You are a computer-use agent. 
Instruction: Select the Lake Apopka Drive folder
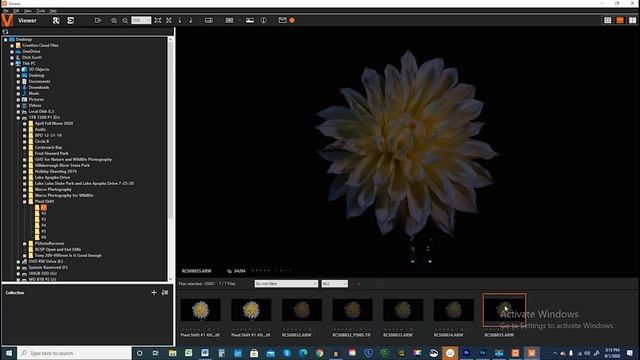coord(52,178)
